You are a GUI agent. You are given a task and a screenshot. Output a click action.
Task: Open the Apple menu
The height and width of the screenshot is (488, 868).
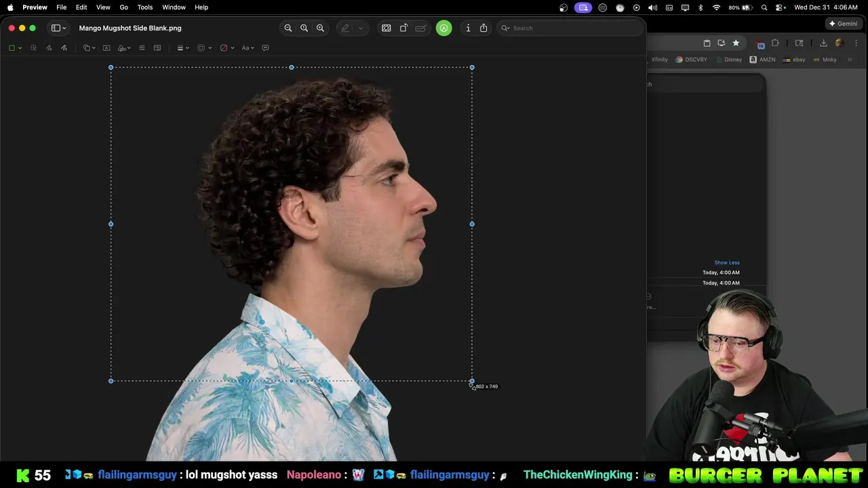tap(10, 7)
